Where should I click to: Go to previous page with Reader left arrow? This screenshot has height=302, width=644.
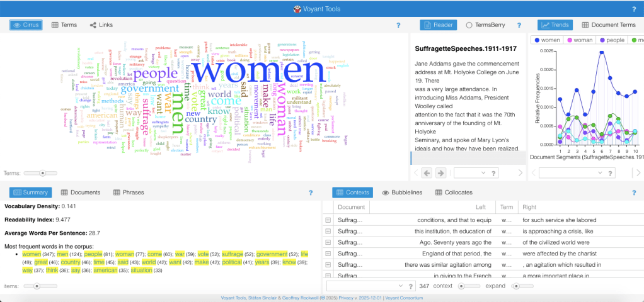pyautogui.click(x=427, y=172)
